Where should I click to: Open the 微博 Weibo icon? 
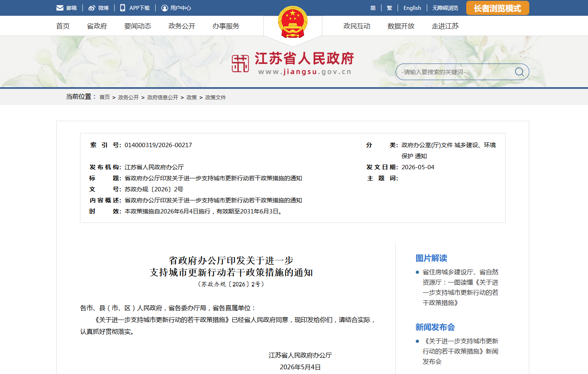(92, 8)
